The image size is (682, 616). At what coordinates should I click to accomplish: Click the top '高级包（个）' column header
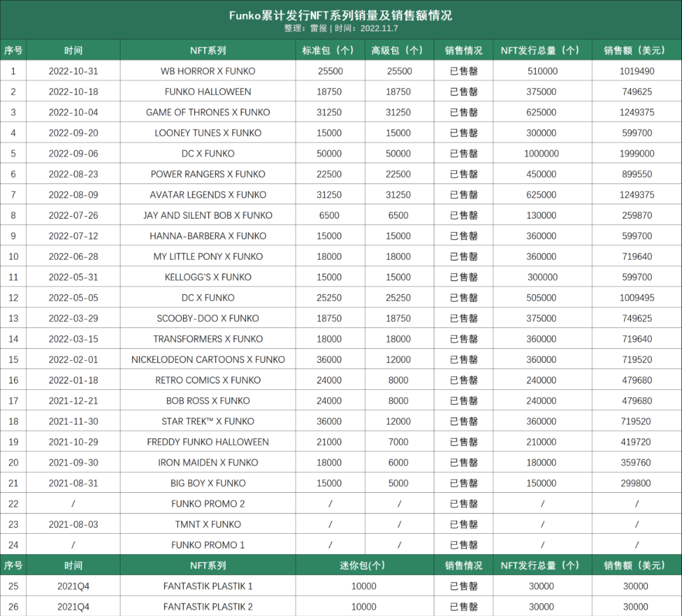click(399, 51)
